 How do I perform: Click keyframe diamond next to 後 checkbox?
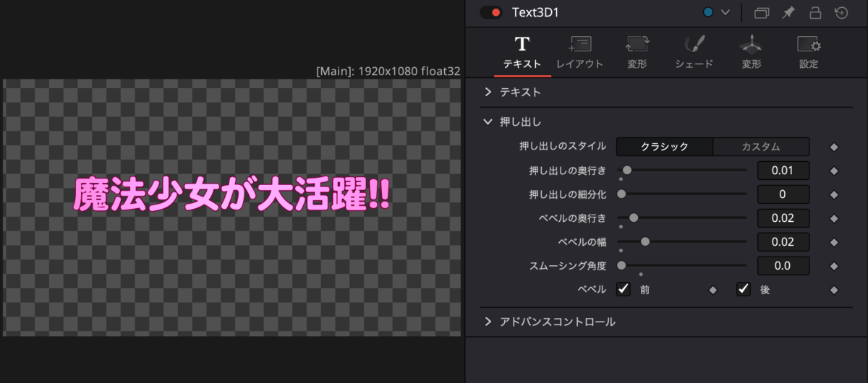[x=834, y=290]
